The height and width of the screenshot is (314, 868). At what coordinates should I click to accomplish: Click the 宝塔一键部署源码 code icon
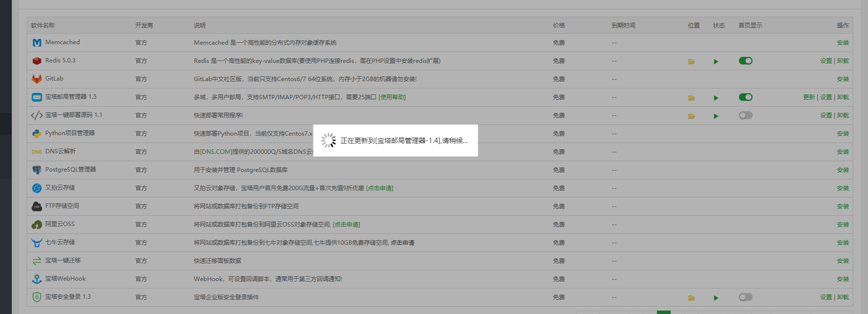coord(37,115)
